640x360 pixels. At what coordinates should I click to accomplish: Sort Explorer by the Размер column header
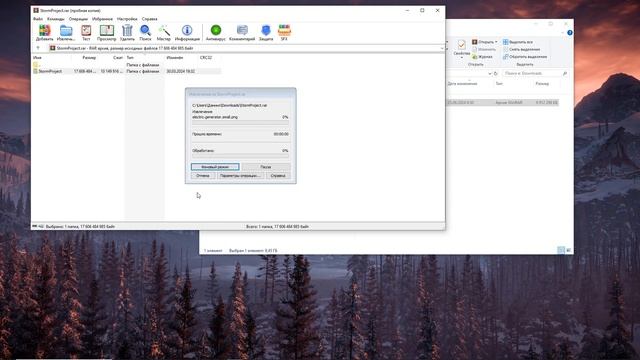[x=542, y=83]
